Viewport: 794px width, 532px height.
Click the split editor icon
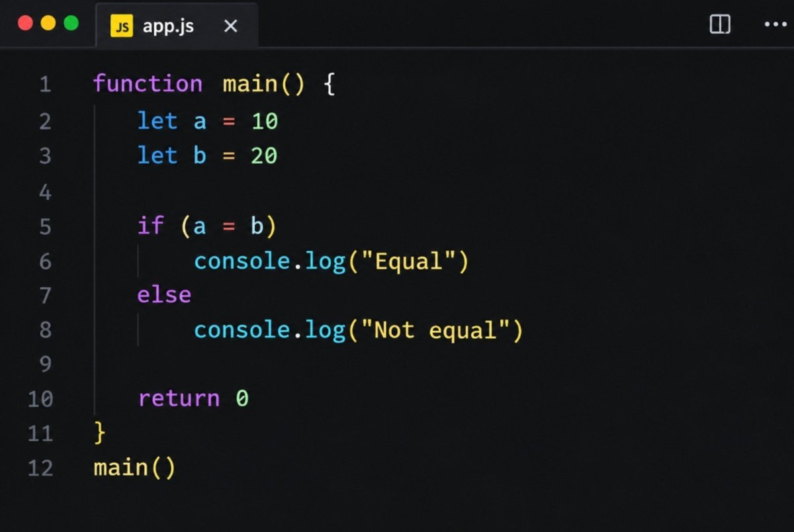pos(720,24)
